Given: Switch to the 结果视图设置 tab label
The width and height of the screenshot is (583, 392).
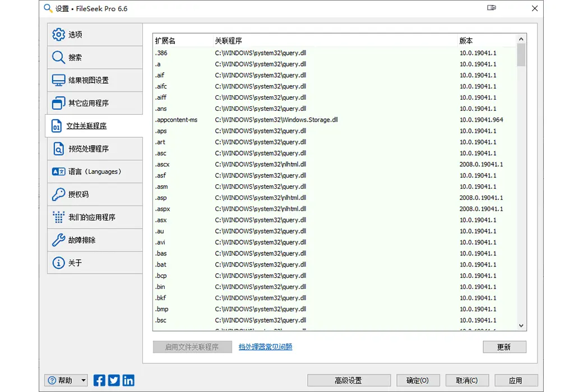Looking at the screenshot, I should pyautogui.click(x=89, y=80).
